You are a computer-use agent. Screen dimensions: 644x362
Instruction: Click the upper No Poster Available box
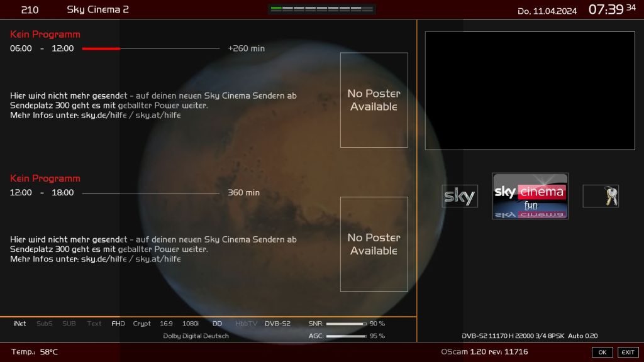(x=374, y=100)
